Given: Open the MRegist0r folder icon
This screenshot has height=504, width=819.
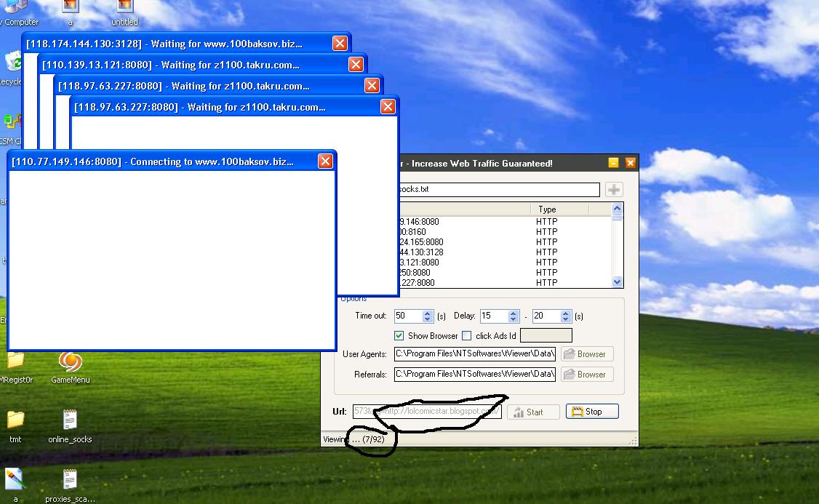Looking at the screenshot, I should 16,368.
